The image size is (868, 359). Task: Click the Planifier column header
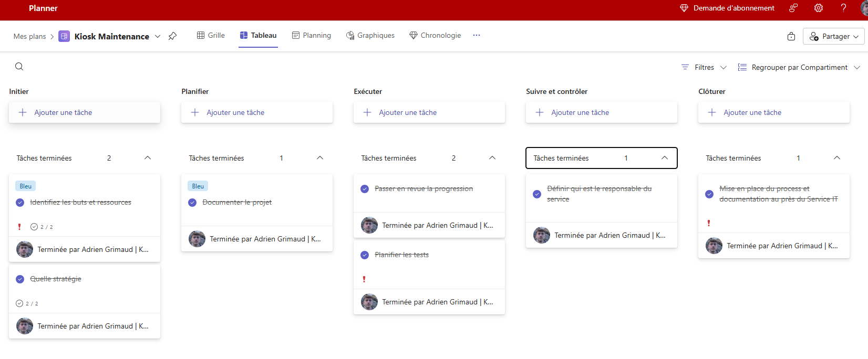[x=195, y=91]
